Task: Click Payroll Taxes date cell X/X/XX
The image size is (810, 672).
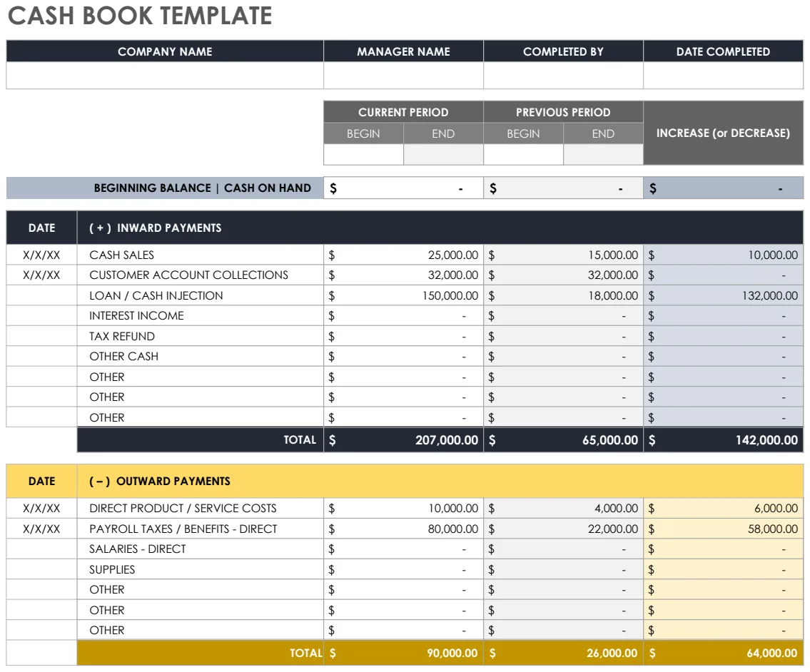Action: pyautogui.click(x=41, y=529)
